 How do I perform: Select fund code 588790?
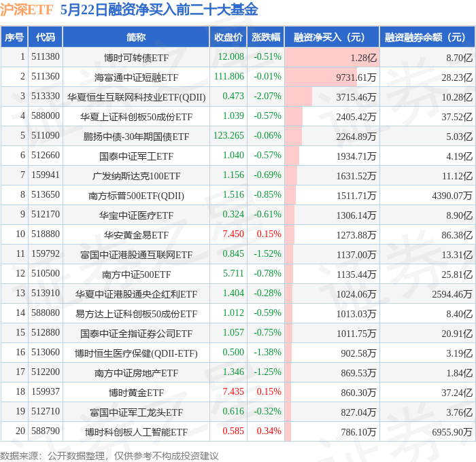coord(46,431)
